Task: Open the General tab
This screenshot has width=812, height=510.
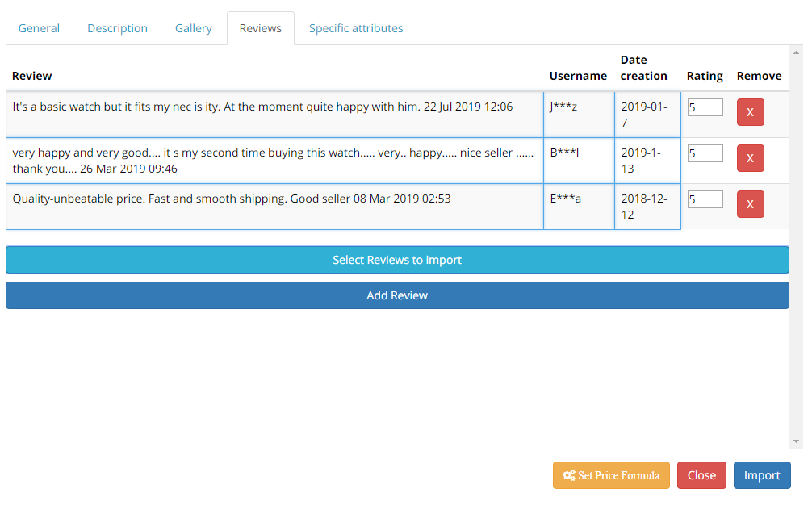Action: point(39,28)
